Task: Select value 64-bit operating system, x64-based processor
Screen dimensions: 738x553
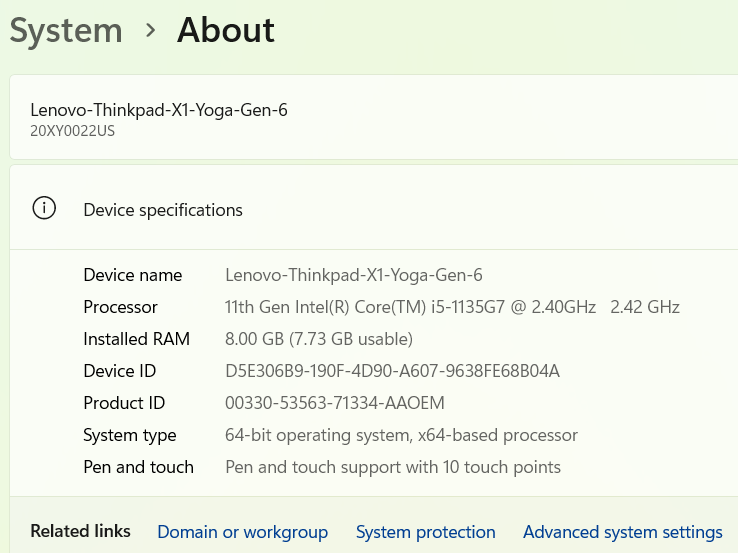Action: point(401,436)
